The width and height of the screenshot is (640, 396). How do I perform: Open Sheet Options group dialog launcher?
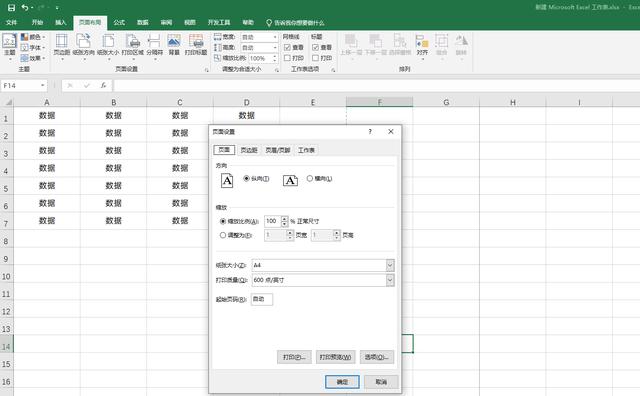pos(333,70)
